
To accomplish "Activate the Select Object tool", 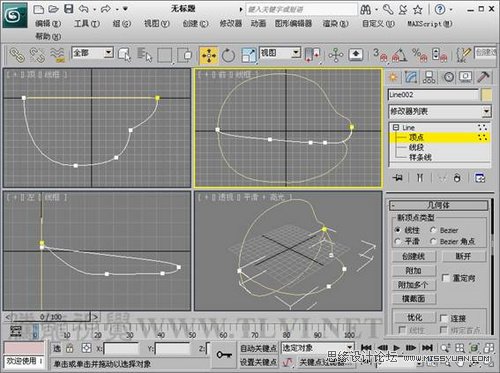I will coord(124,55).
